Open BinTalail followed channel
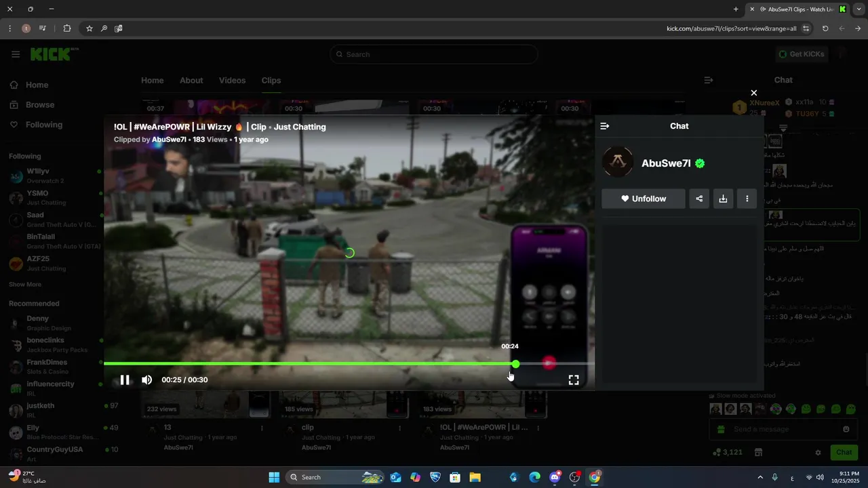 point(54,241)
